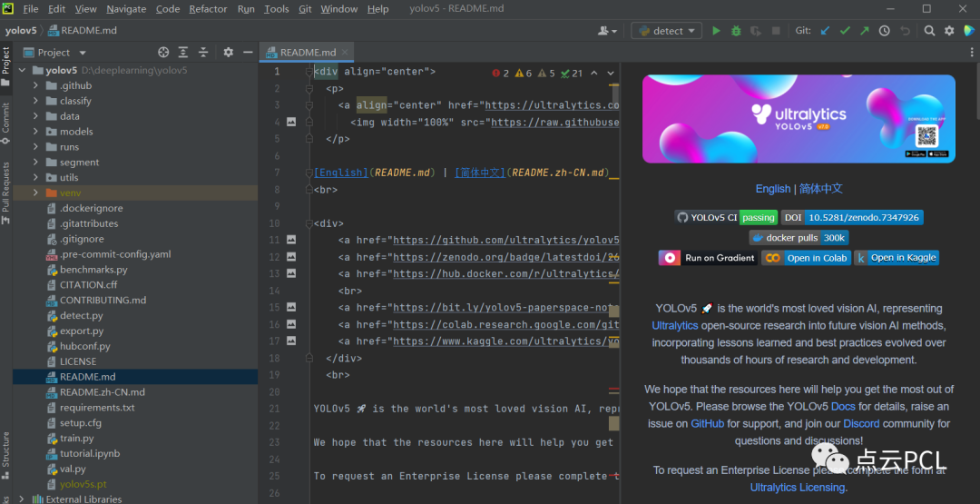This screenshot has width=980, height=504.
Task: Click image gutter icon on line 4
Action: [291, 122]
